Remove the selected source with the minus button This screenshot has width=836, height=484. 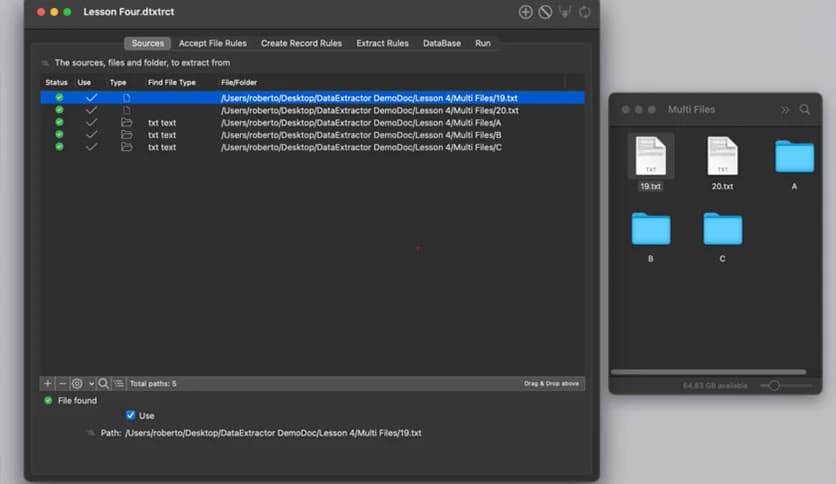(x=62, y=383)
